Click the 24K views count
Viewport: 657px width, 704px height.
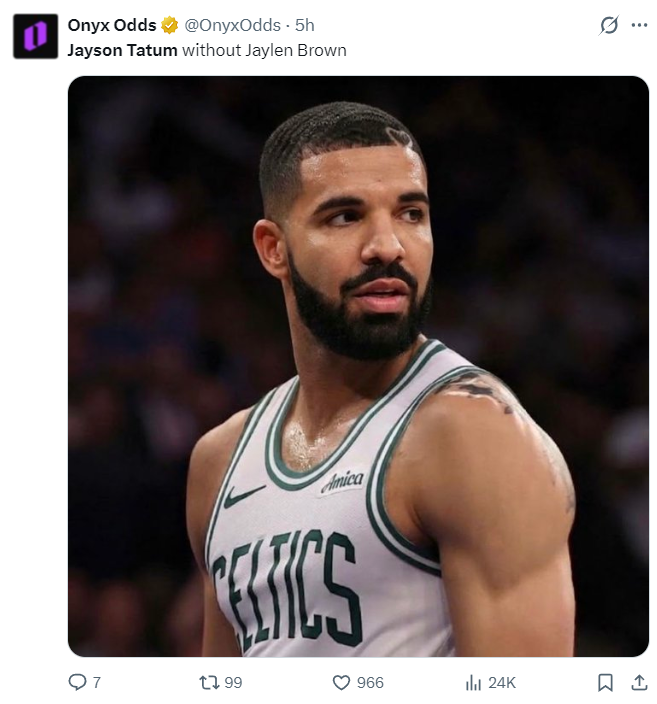click(x=502, y=682)
